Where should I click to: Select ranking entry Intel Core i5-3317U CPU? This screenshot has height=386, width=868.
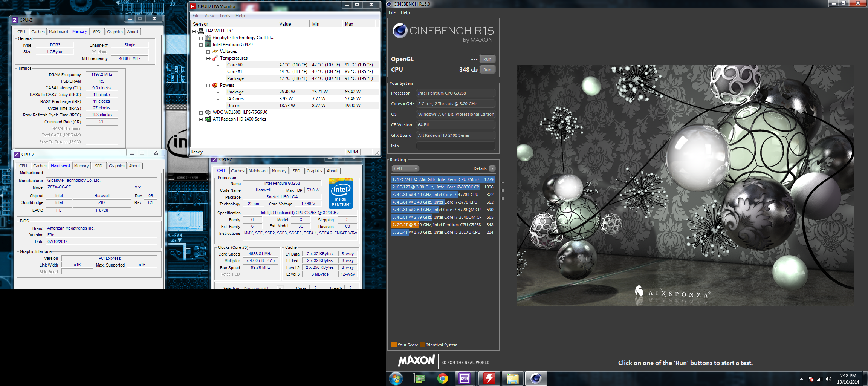point(443,232)
